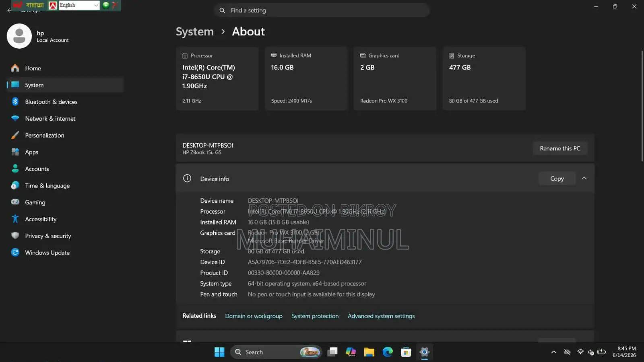The width and height of the screenshot is (644, 362).
Task: Open Advanced system settings link
Action: [381, 316]
